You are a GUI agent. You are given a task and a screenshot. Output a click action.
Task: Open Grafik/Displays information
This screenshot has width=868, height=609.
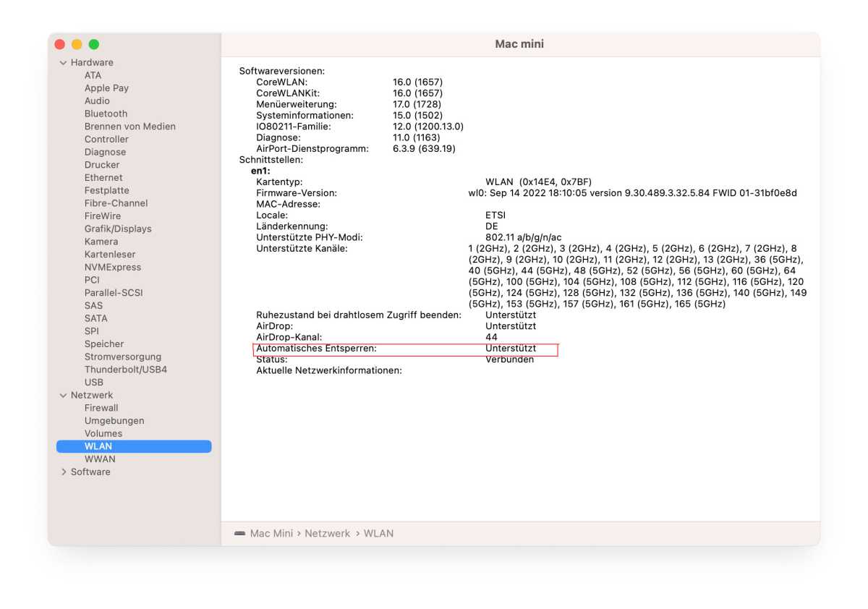click(x=118, y=229)
